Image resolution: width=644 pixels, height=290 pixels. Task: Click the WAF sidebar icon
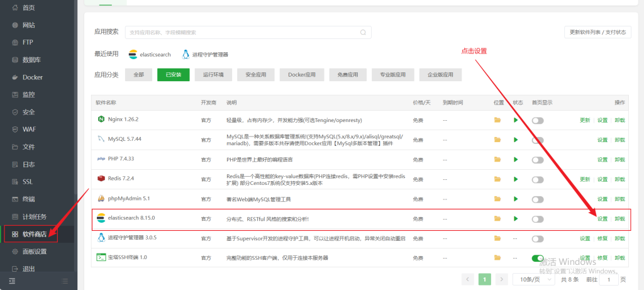pos(15,130)
